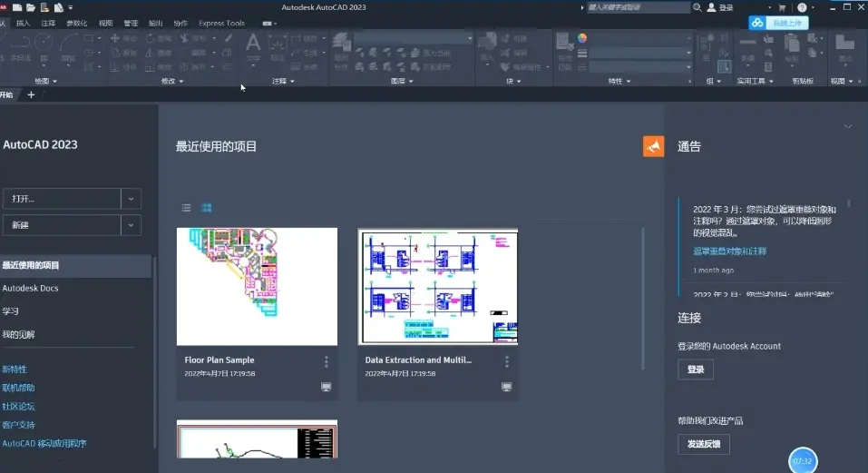Expand the Draw (绘图) panel title
868x473 pixels.
point(45,81)
